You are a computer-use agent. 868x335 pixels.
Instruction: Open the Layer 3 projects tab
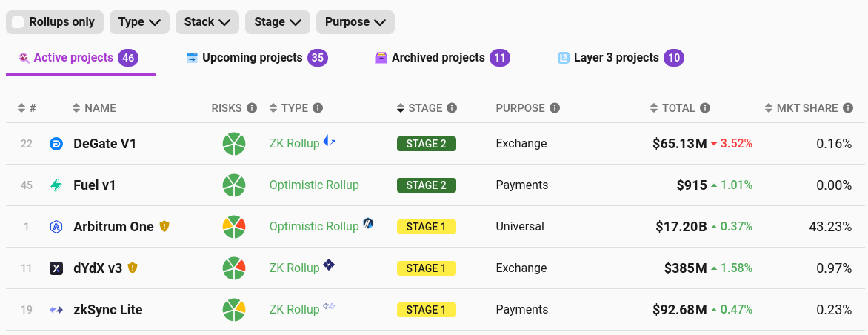point(616,58)
